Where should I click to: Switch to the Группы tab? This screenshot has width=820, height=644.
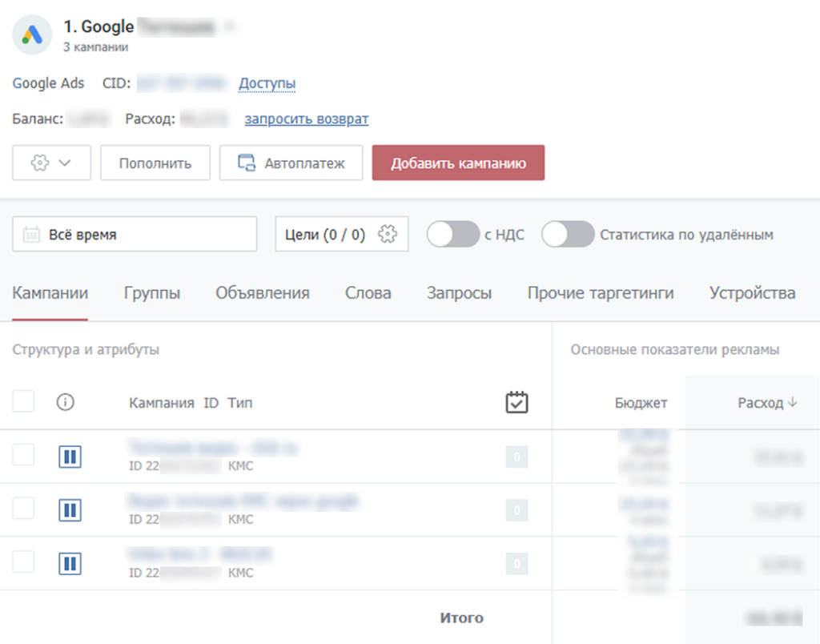[152, 293]
